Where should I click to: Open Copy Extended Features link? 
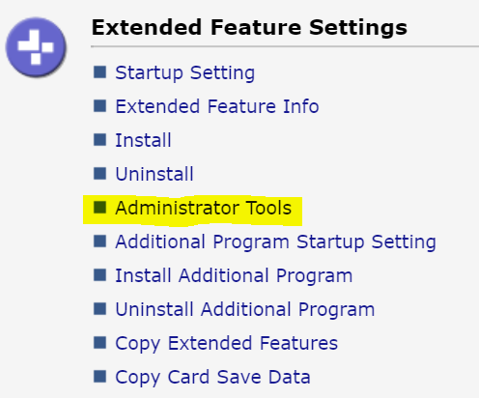click(x=227, y=344)
